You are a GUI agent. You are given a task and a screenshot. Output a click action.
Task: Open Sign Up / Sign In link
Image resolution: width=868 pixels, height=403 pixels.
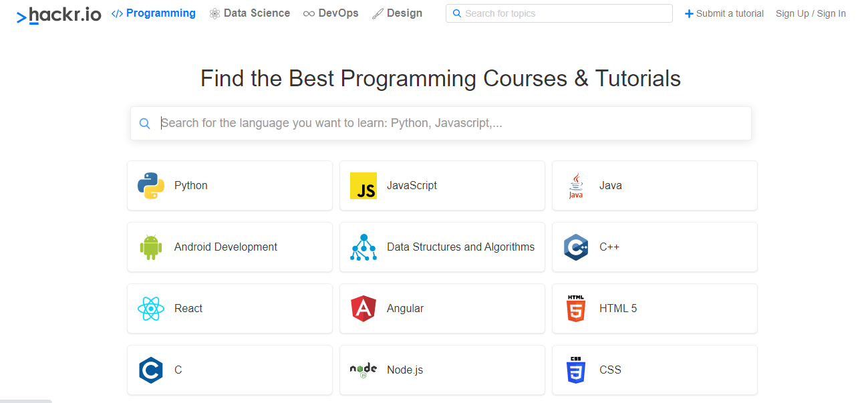[x=811, y=13]
